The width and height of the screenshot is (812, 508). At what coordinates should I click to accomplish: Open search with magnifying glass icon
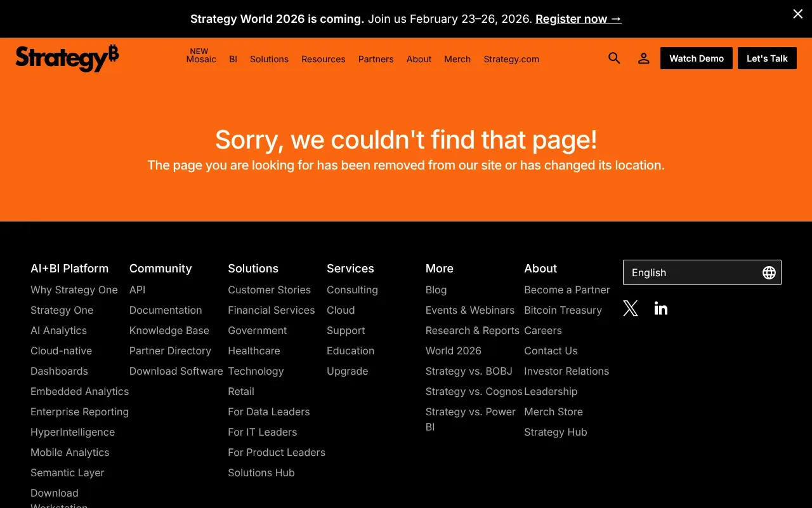tap(614, 58)
